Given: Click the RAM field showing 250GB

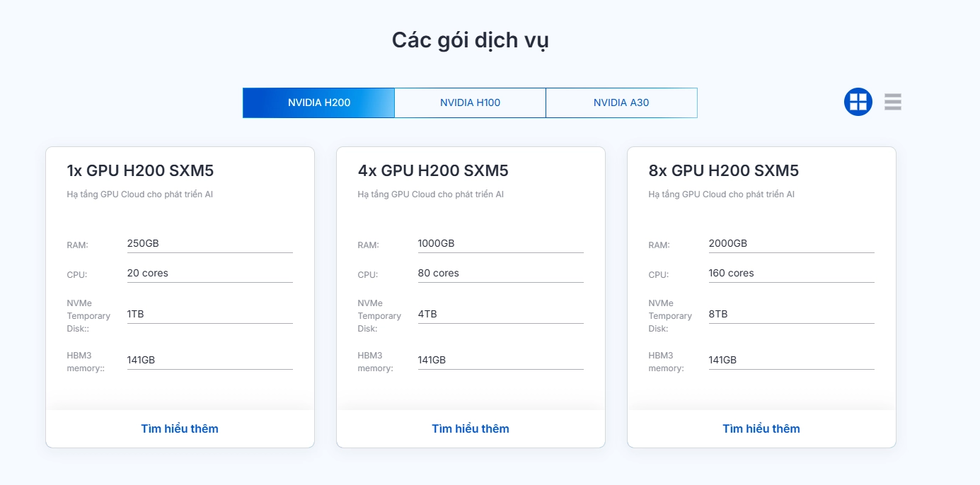Looking at the screenshot, I should [209, 242].
